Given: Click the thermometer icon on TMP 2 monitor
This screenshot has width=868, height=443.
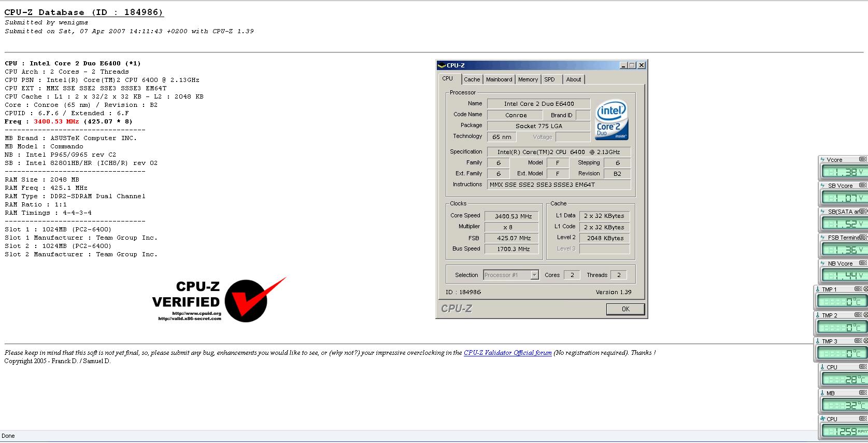Looking at the screenshot, I should [x=818, y=315].
